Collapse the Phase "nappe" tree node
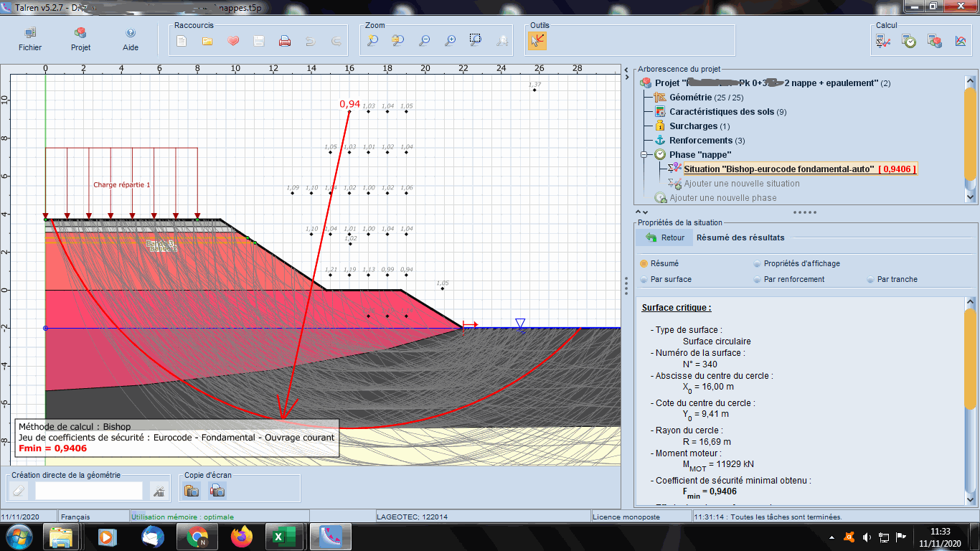The image size is (980, 551). 644,155
